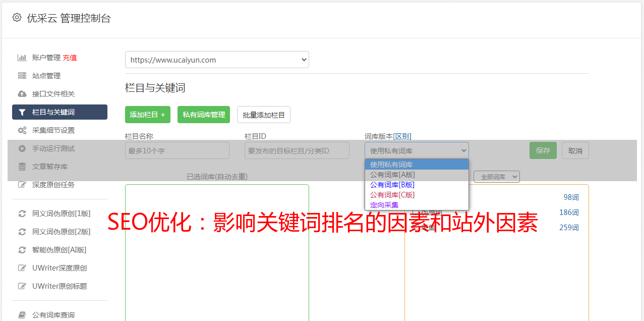Click the bar chart icon for 账户管理
Screen dimensions: 644x321
point(22,58)
